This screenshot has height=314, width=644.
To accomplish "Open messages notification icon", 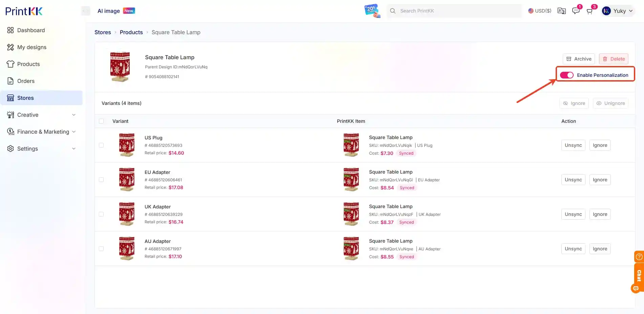I will (x=576, y=10).
